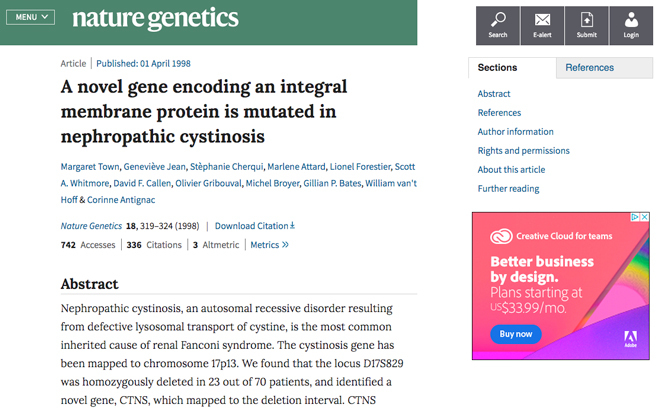The width and height of the screenshot is (660, 409).
Task: Open Rights and permissions section
Action: [523, 151]
